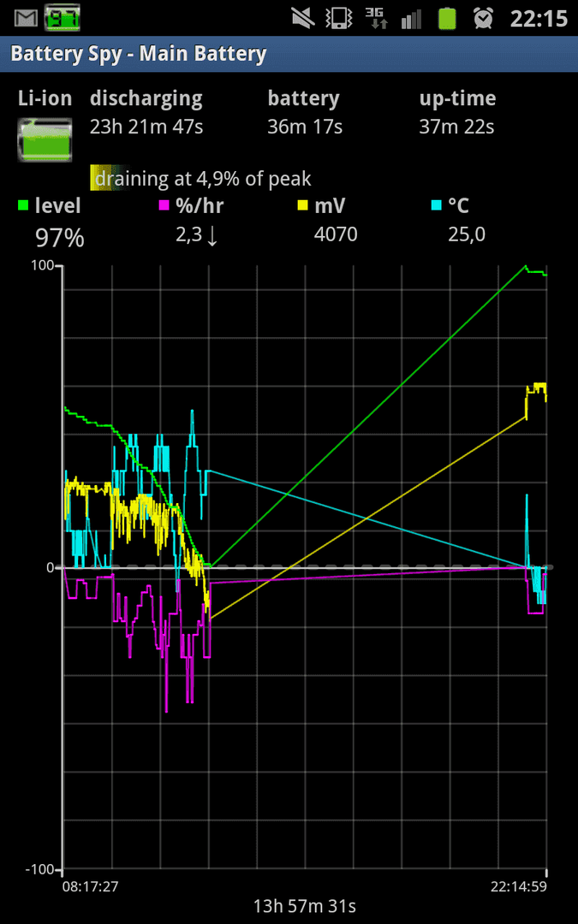This screenshot has height=924, width=578.
Task: Tap the up-time heading
Action: [x=457, y=99]
